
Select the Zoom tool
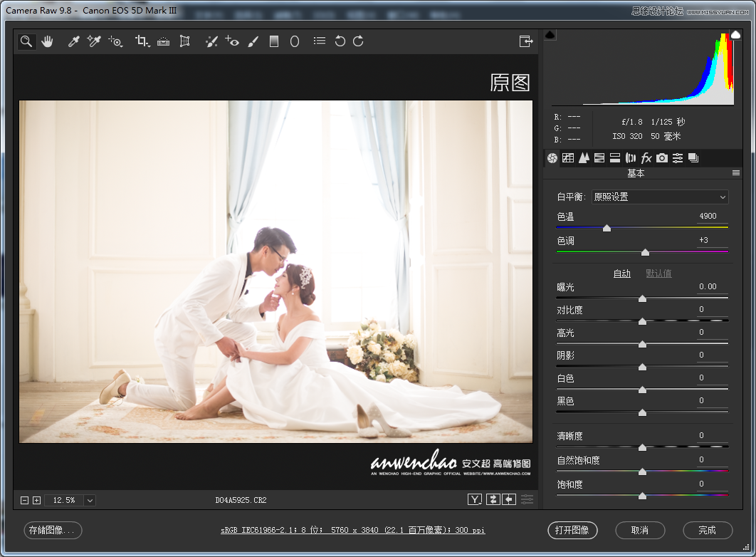pyautogui.click(x=26, y=41)
